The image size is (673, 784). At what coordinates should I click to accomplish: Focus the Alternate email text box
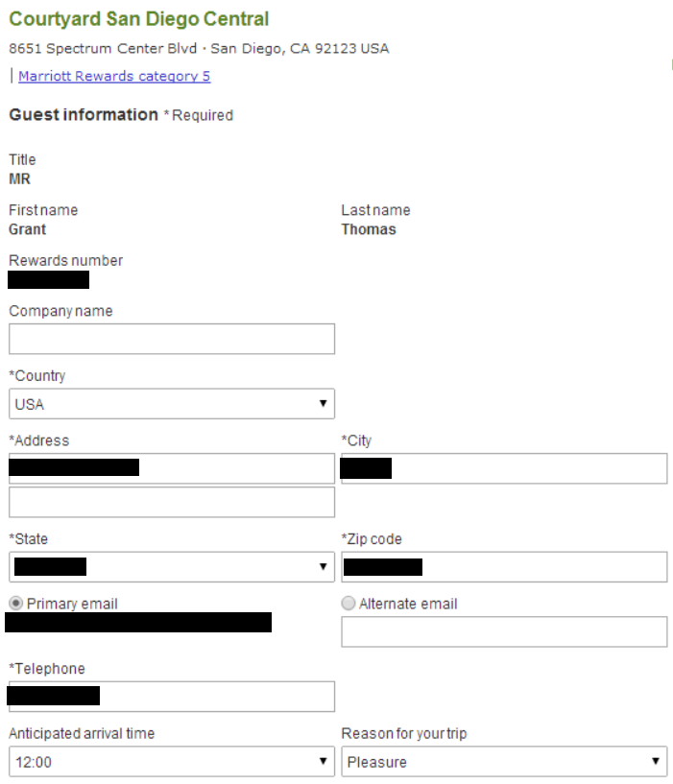(504, 632)
